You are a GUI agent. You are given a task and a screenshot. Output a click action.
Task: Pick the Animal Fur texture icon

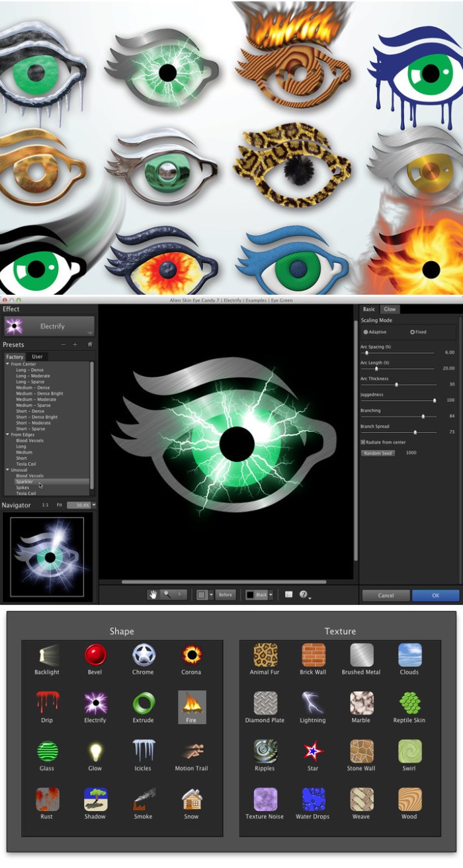pyautogui.click(x=265, y=655)
